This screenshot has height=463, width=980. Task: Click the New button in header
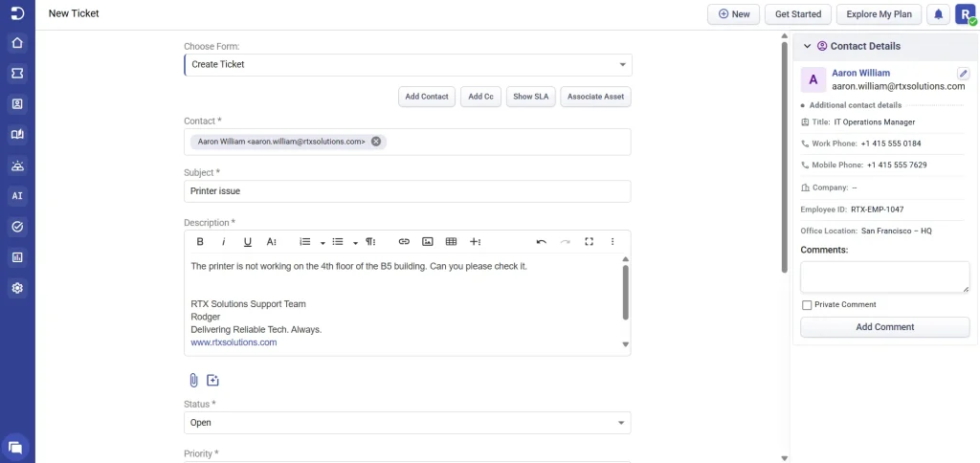click(734, 14)
